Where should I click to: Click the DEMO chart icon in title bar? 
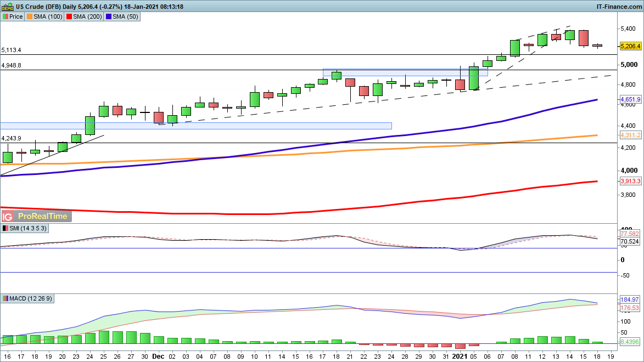(7, 7)
